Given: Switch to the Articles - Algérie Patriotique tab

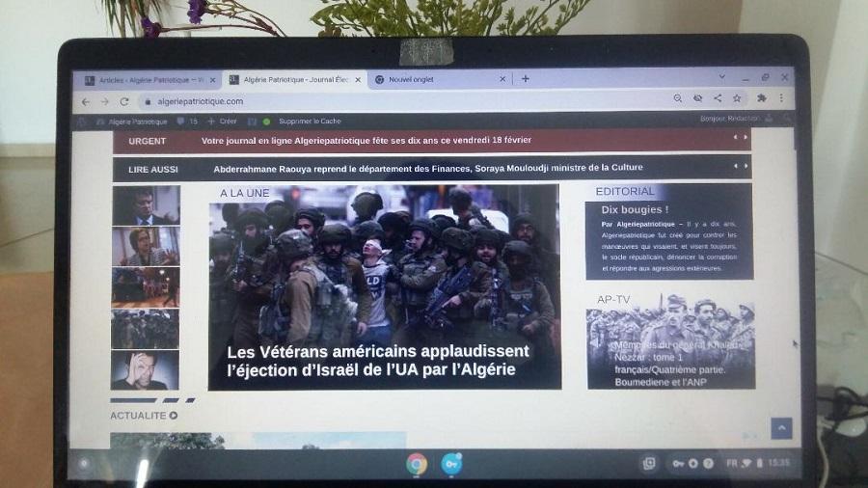Looking at the screenshot, I should pos(147,80).
